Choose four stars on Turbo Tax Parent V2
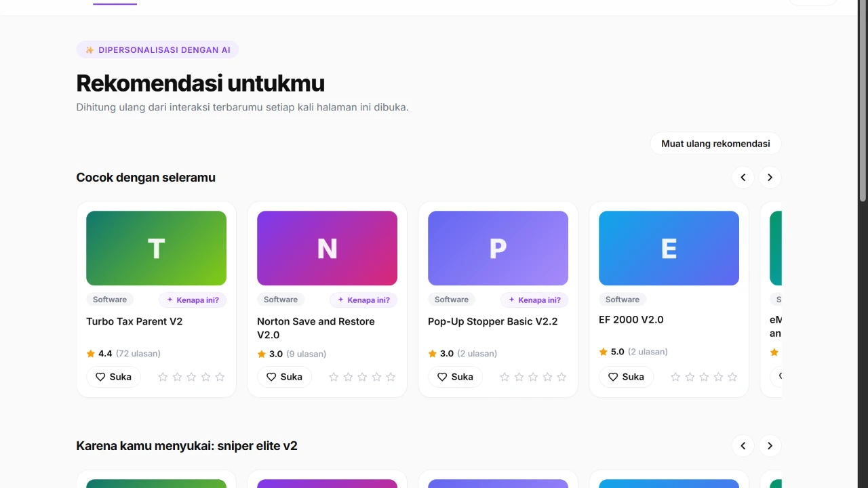Viewport: 868px width, 488px height. click(x=205, y=377)
